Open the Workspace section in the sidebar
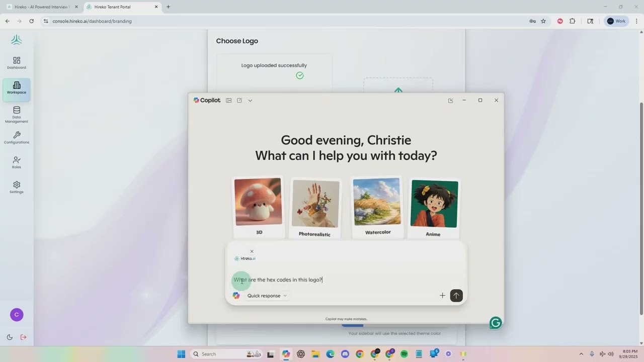Viewport: 644px width, 362px height. coord(17,88)
